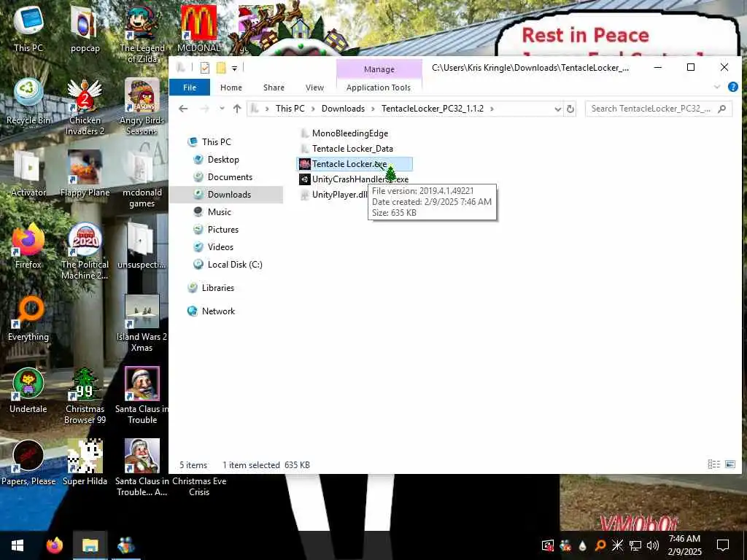The width and height of the screenshot is (747, 560).
Task: Launch Flappy Plane shortcut
Action: tap(85, 174)
